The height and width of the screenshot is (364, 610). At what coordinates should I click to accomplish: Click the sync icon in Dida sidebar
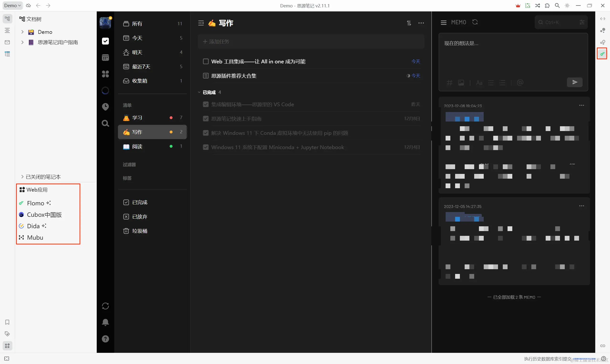(x=106, y=306)
